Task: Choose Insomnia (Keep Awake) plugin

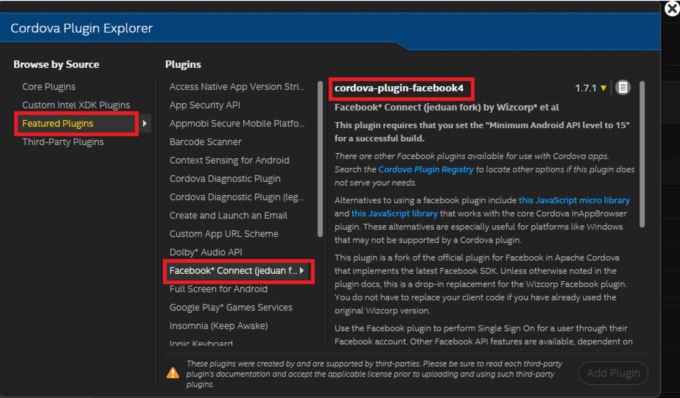Action: [x=219, y=326]
